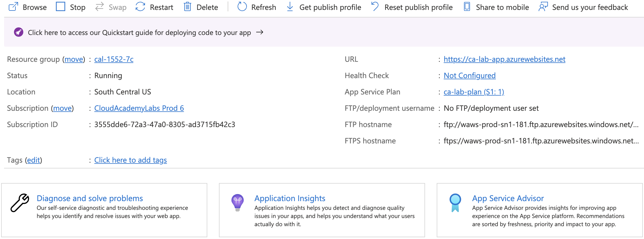
Task: Select Get publish profile in the toolbar
Action: pyautogui.click(x=330, y=7)
